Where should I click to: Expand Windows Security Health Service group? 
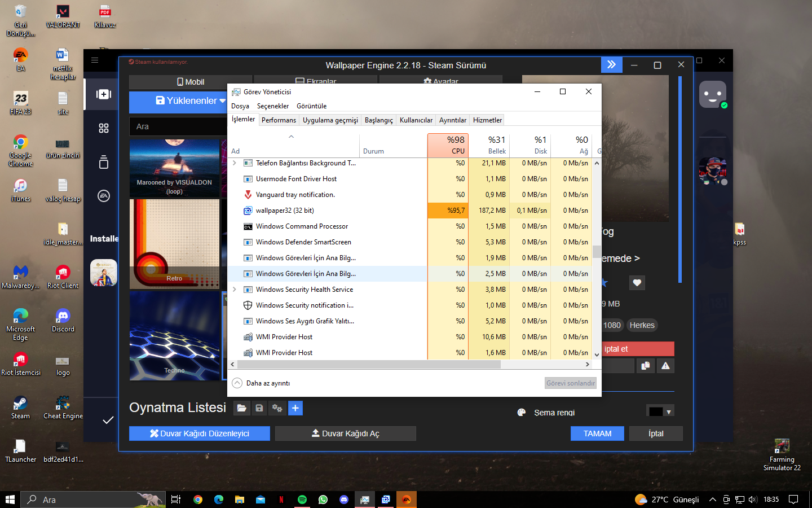point(235,290)
